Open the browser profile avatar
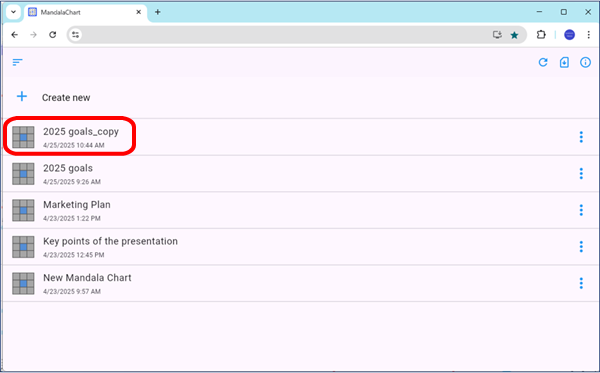Screen dimensions: 600x373 click(x=569, y=35)
